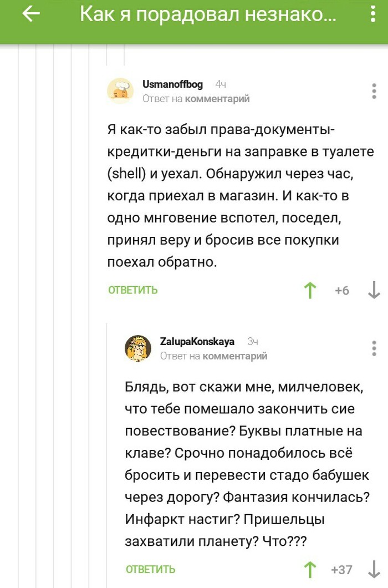The width and height of the screenshot is (388, 588).
Task: Toggle downvote on Usmanoffbog's comment
Action: 374,289
